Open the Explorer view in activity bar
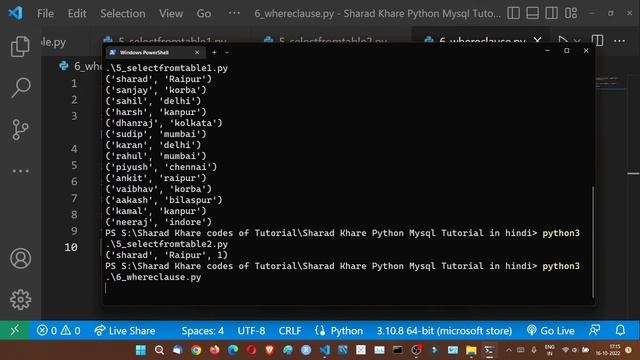640x360 pixels. tap(20, 46)
